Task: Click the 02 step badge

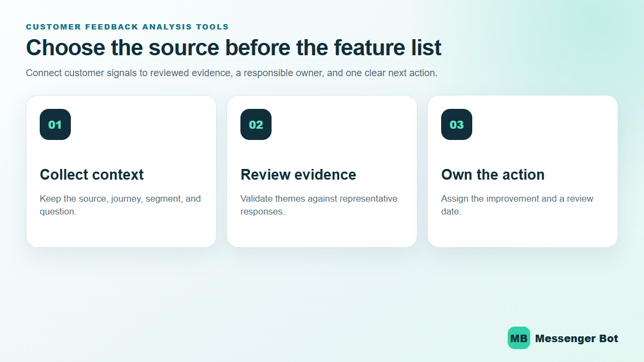Action: click(x=256, y=124)
